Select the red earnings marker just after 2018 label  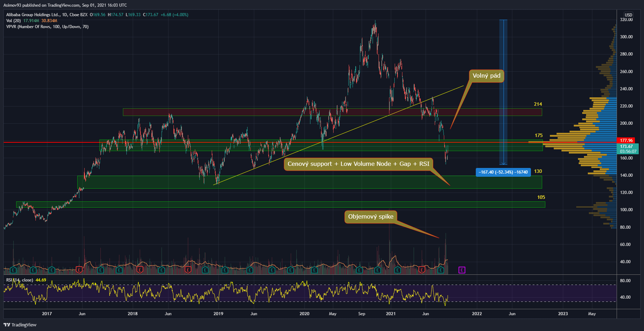(x=140, y=270)
